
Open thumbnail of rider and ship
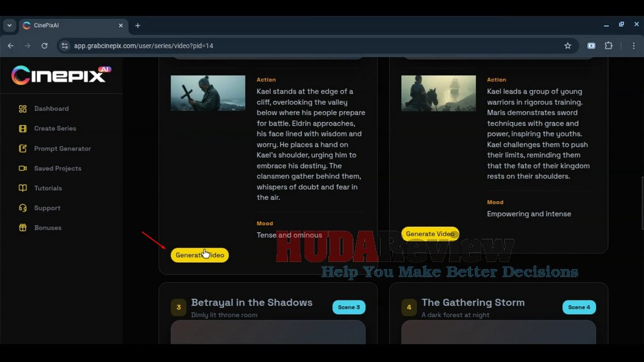(438, 93)
